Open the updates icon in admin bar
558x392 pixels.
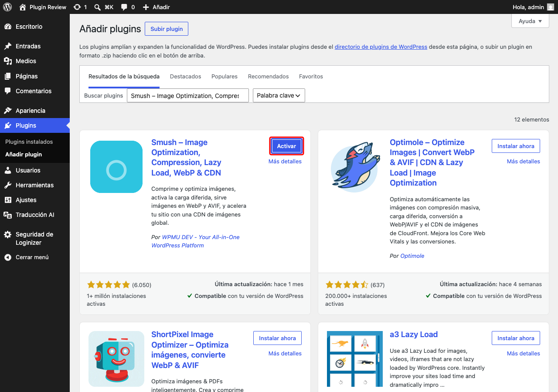(x=77, y=7)
